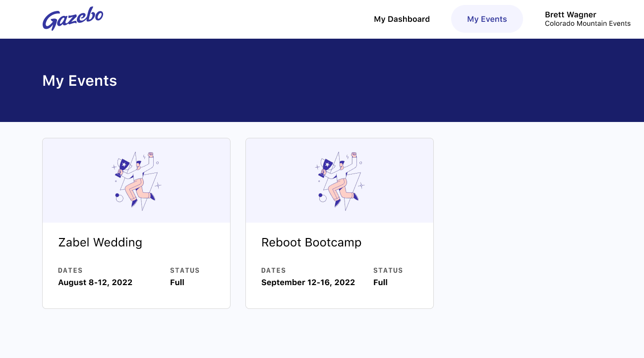
Task: Click the Gazebo logo
Action: [x=73, y=19]
